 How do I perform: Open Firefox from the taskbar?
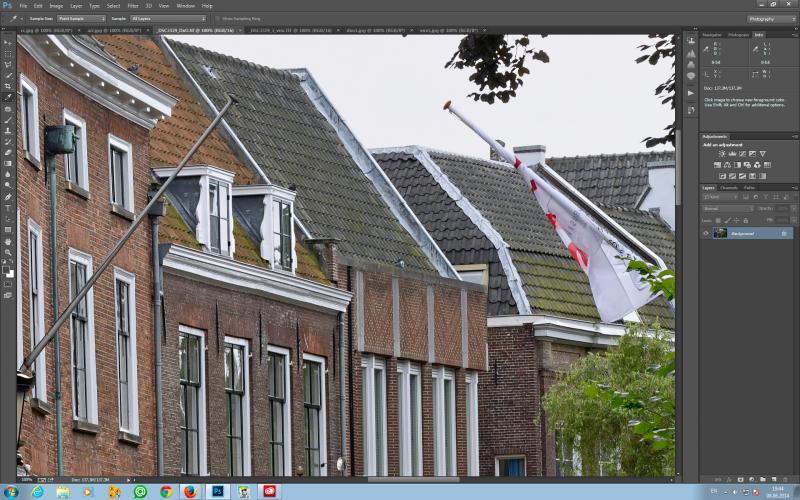pos(190,492)
